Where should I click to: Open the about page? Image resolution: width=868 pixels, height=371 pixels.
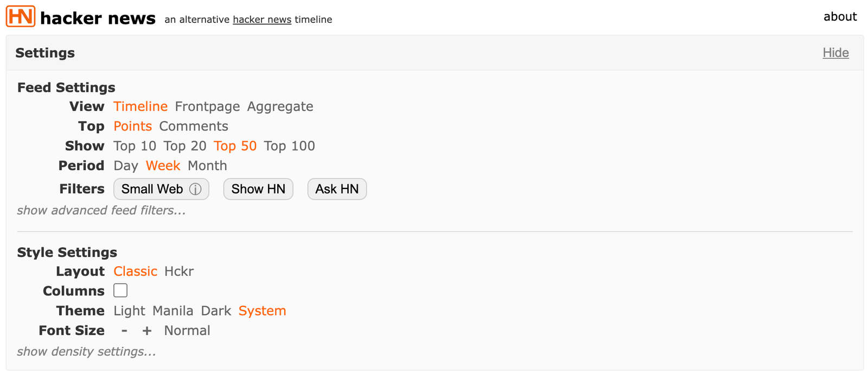840,17
